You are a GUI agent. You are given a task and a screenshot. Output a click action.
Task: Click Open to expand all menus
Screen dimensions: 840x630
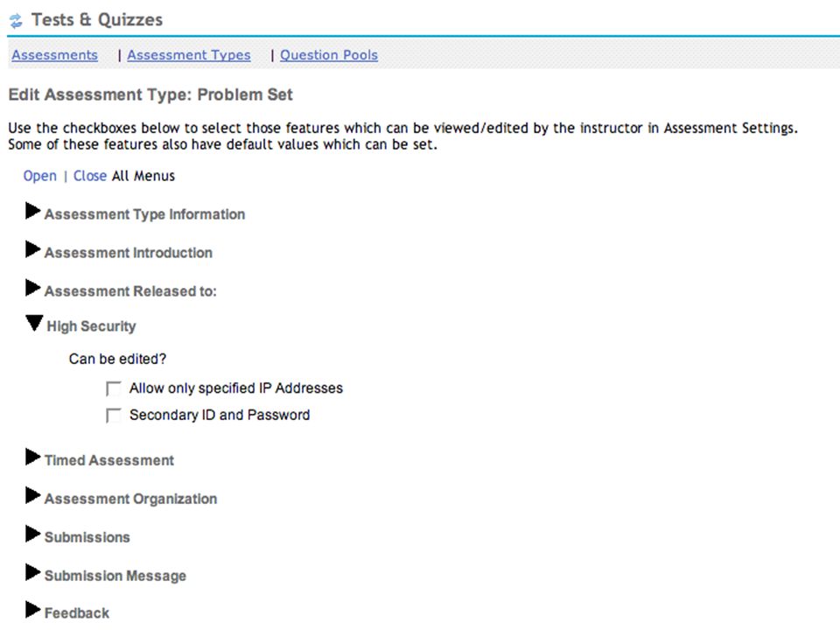click(39, 176)
